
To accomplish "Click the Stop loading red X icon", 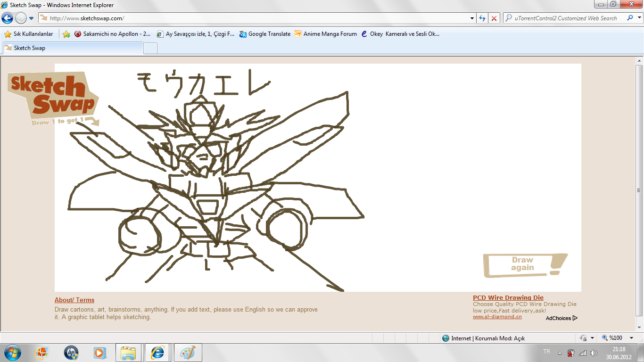I will (x=494, y=18).
